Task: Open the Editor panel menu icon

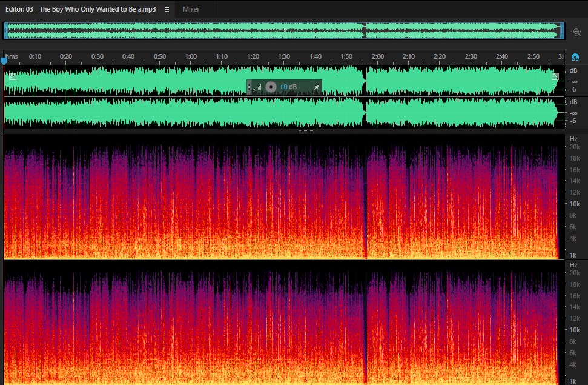Action: 167,9
